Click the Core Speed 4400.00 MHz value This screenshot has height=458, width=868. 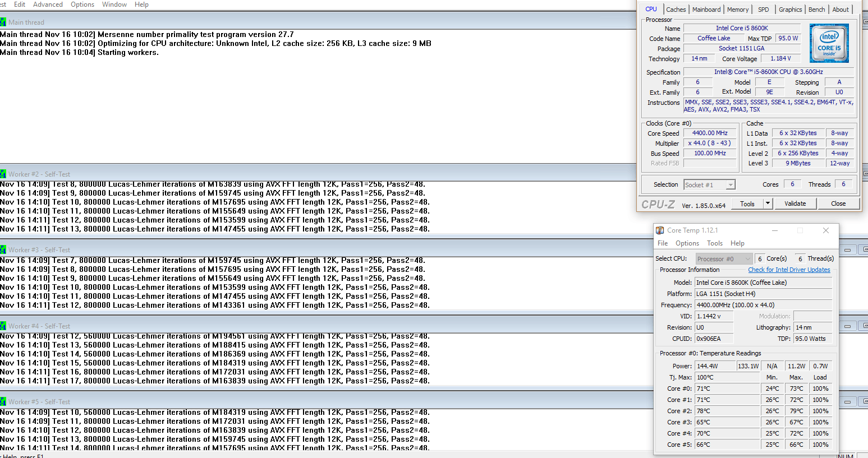tap(710, 133)
